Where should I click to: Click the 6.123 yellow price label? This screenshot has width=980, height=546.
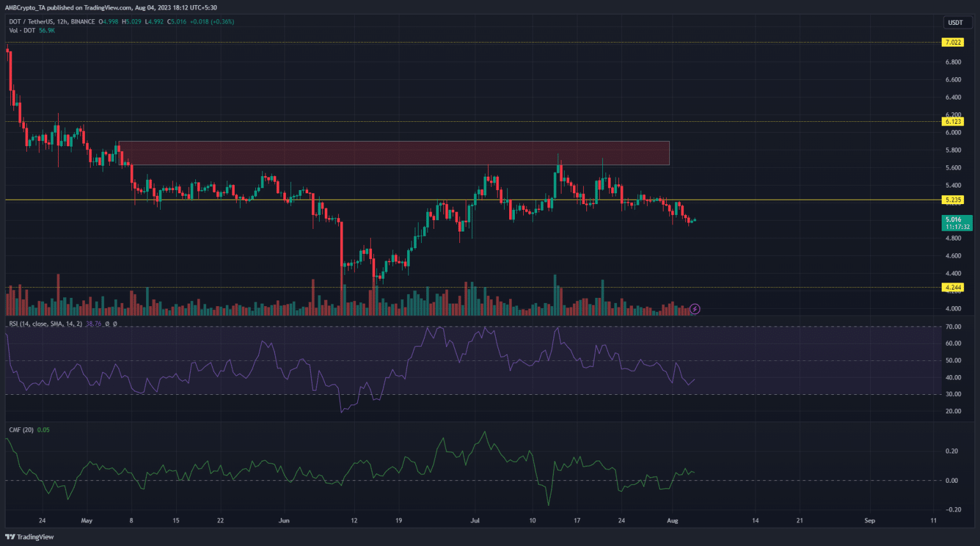(x=953, y=121)
